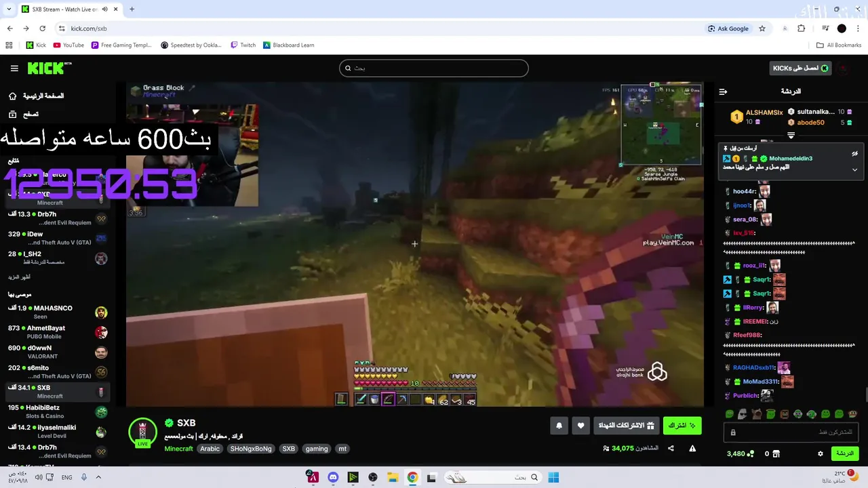
Task: Open Drb7h Resident Evil Requiem channel
Action: point(58,218)
